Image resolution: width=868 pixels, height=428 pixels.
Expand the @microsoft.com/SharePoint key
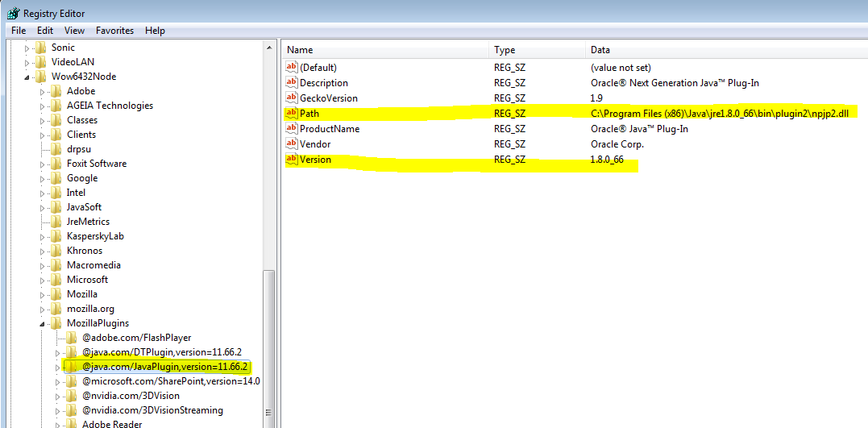(x=58, y=381)
